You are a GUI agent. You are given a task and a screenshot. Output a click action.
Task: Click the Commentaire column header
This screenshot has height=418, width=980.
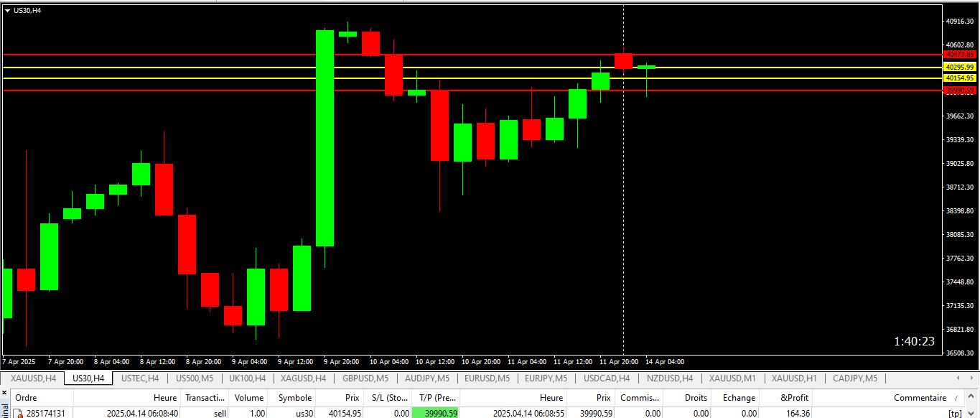889,397
